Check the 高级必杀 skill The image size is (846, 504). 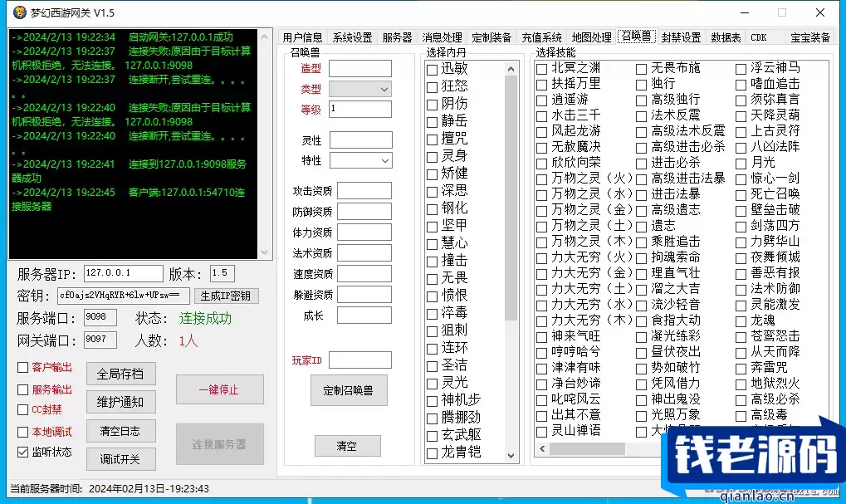click(741, 400)
